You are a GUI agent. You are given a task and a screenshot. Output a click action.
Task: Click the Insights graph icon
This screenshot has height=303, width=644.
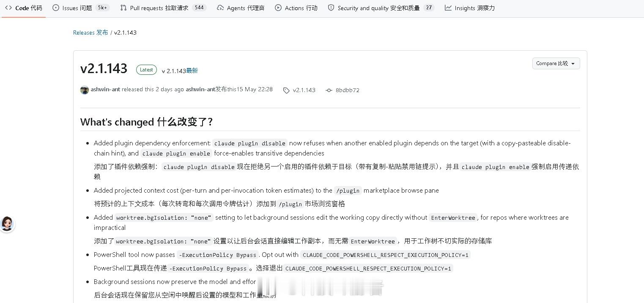tap(448, 8)
